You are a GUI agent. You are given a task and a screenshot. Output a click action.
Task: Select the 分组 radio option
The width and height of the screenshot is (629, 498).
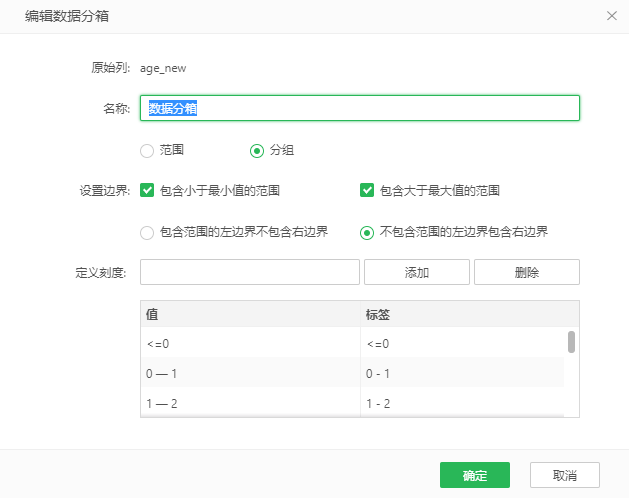257,150
